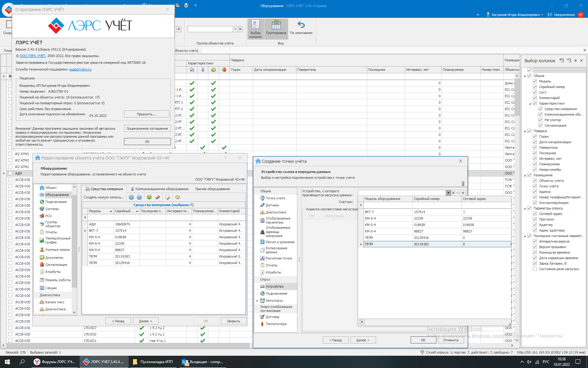Click the refresh arrows icon in equipment toolbar
Screen dimensions: 588x368
(x=178, y=197)
